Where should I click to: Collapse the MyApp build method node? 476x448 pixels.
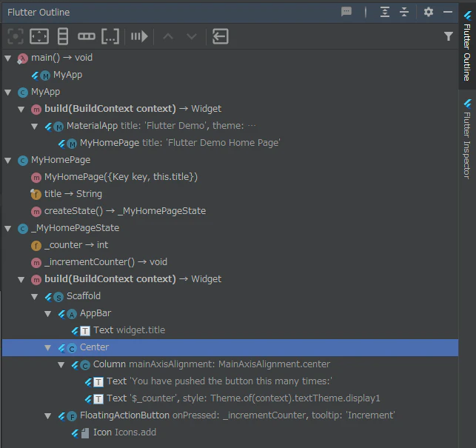21,109
